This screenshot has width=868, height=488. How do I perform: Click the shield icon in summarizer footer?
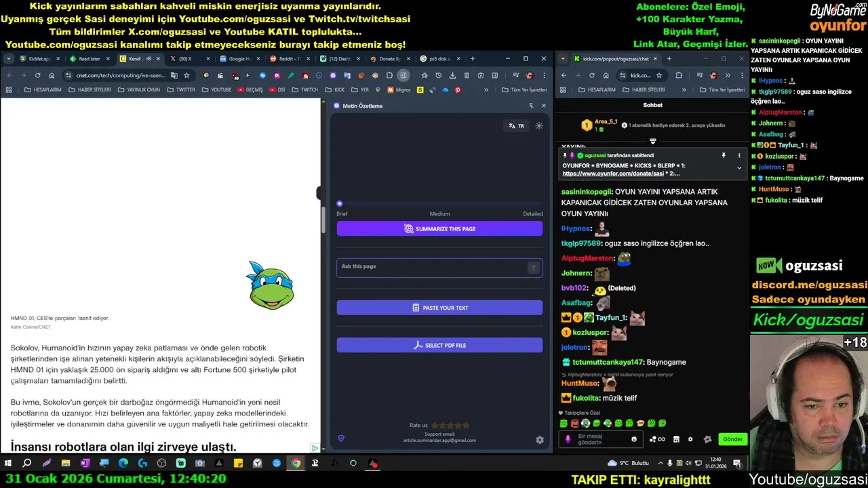pyautogui.click(x=341, y=439)
